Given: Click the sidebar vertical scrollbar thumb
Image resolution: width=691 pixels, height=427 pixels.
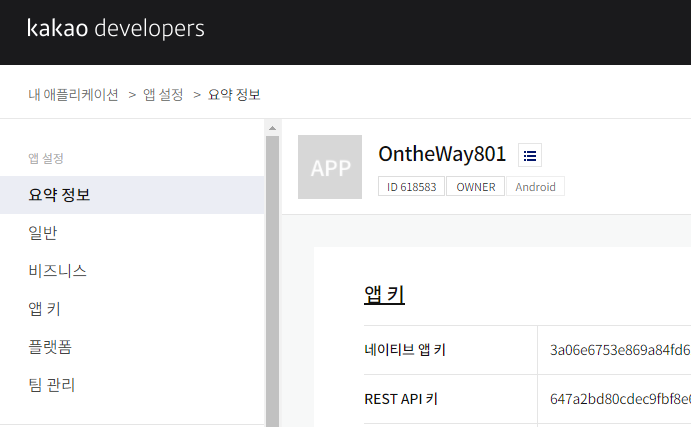Looking at the screenshot, I should point(272,281).
